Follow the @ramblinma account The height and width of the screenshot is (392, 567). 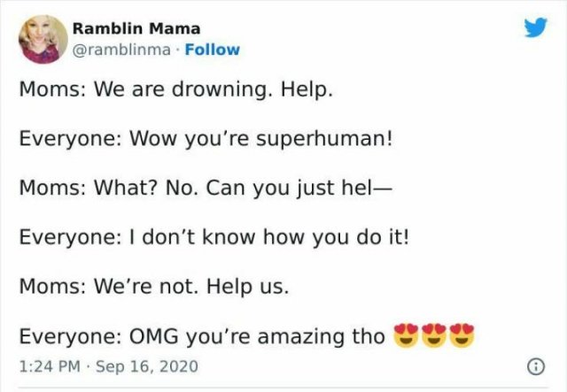tap(213, 50)
